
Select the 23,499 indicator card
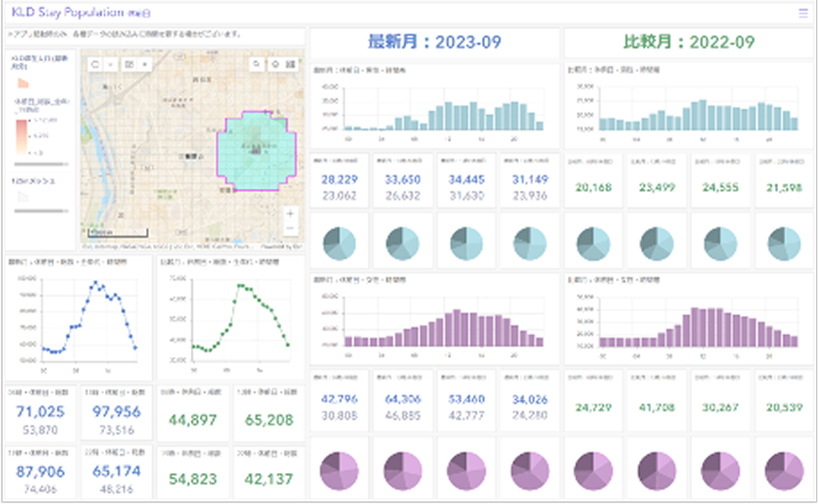(657, 180)
